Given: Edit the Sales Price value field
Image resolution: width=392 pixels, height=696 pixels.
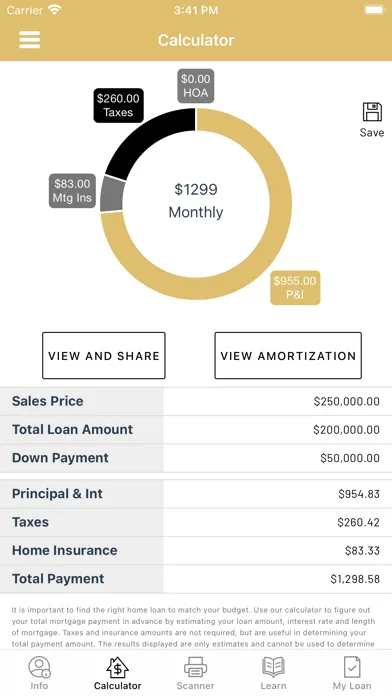Looking at the screenshot, I should click(x=277, y=401).
